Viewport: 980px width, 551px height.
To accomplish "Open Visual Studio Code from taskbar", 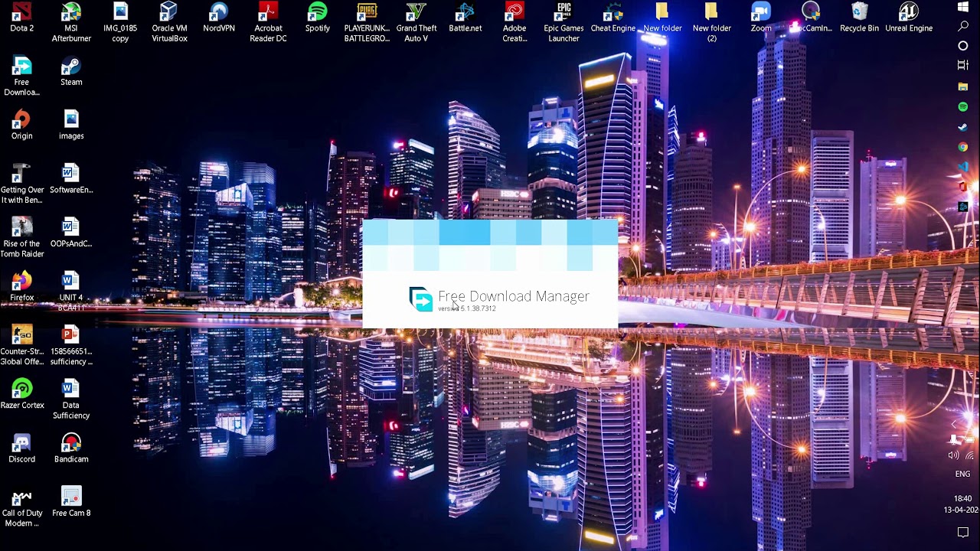I will coord(963,167).
